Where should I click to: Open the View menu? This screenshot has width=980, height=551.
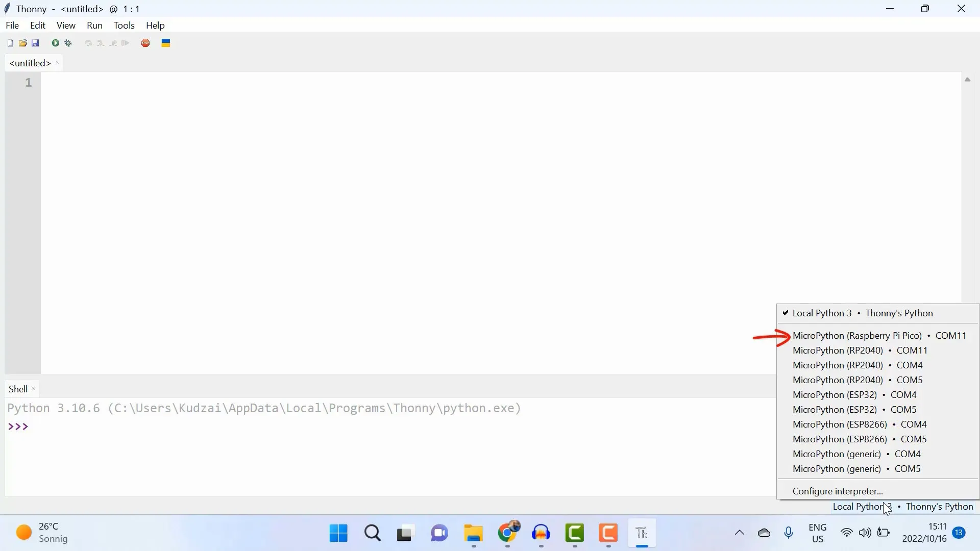[x=66, y=26]
